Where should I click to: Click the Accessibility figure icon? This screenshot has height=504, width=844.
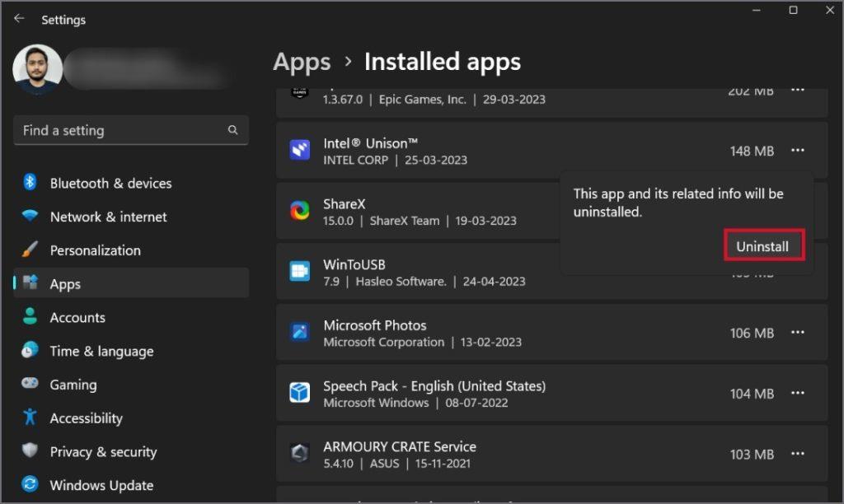pyautogui.click(x=30, y=417)
